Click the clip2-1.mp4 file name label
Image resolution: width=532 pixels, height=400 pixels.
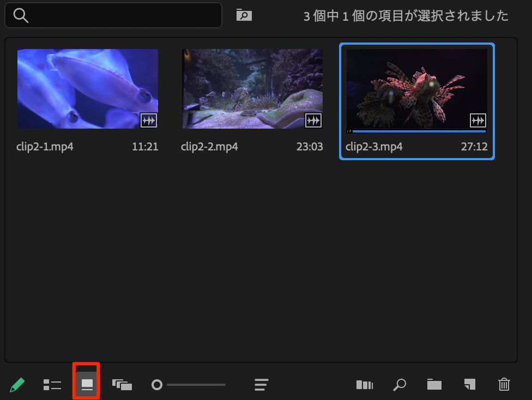pyautogui.click(x=45, y=147)
